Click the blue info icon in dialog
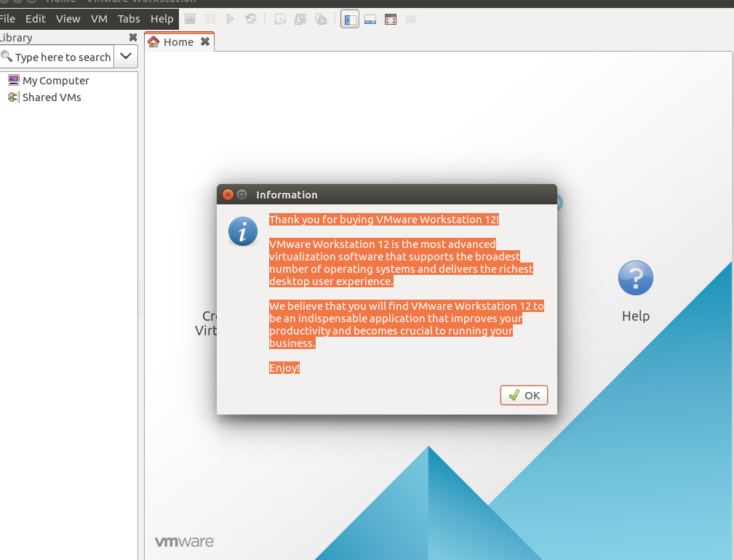The width and height of the screenshot is (734, 560). point(243,231)
